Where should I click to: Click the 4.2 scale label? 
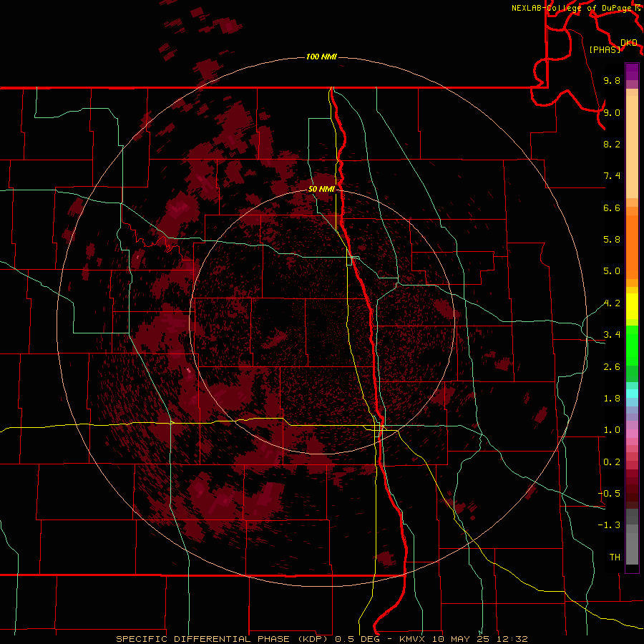point(612,303)
